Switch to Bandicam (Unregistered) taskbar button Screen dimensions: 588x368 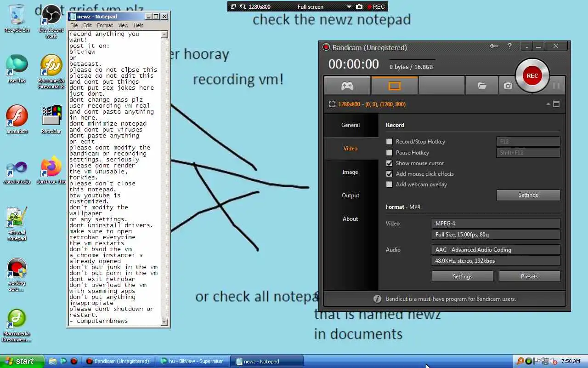pos(119,361)
